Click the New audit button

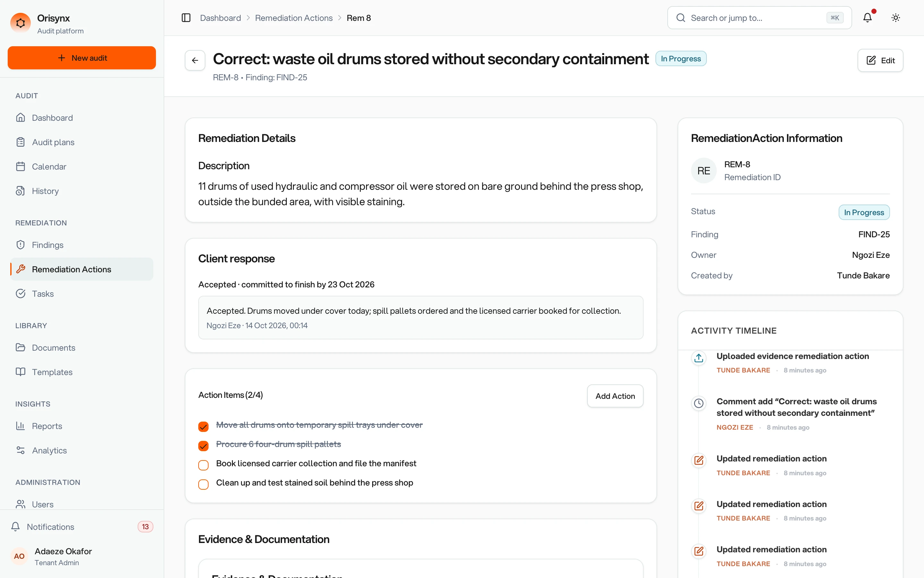point(82,58)
